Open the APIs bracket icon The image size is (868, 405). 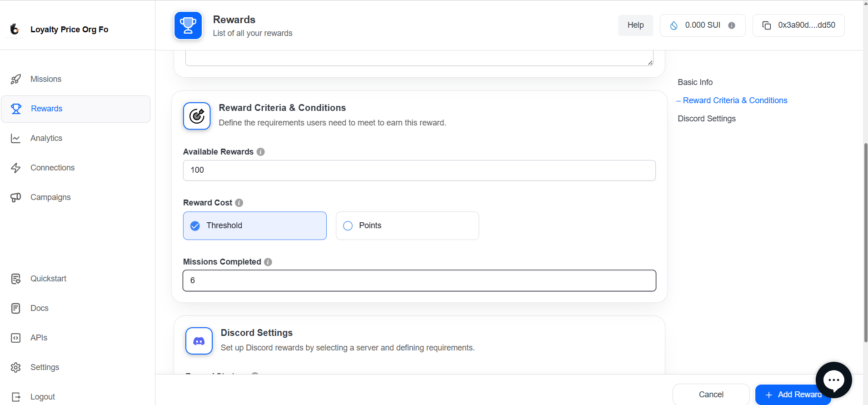point(16,338)
